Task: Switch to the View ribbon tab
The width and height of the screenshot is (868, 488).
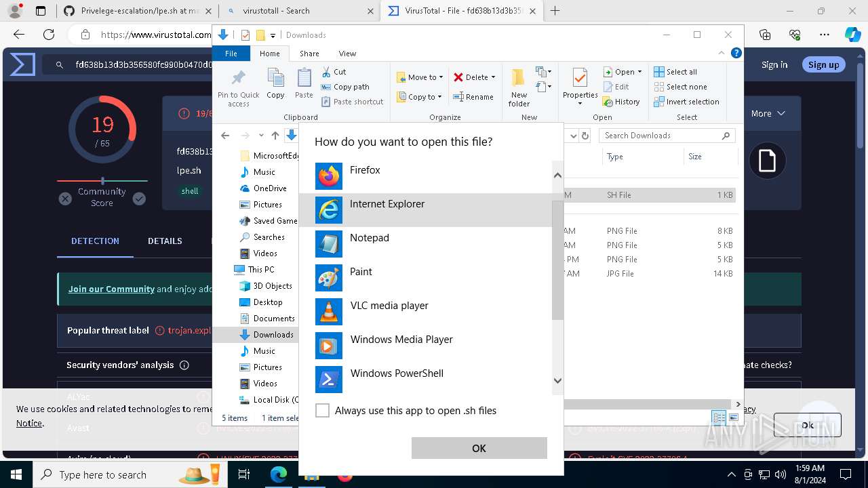Action: 347,54
